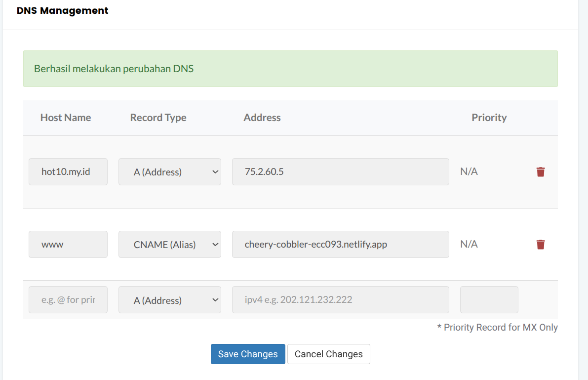
Task: Edit the cheery-cobbler-ecc093.netlify.app address field
Action: pos(341,245)
